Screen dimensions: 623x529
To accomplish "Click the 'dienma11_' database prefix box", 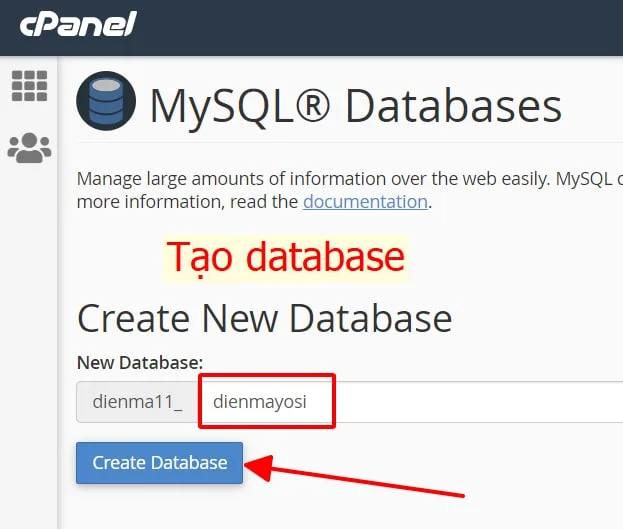I will pos(136,402).
